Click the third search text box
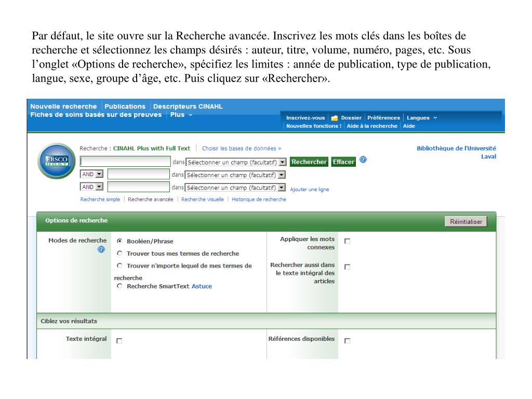 click(138, 187)
